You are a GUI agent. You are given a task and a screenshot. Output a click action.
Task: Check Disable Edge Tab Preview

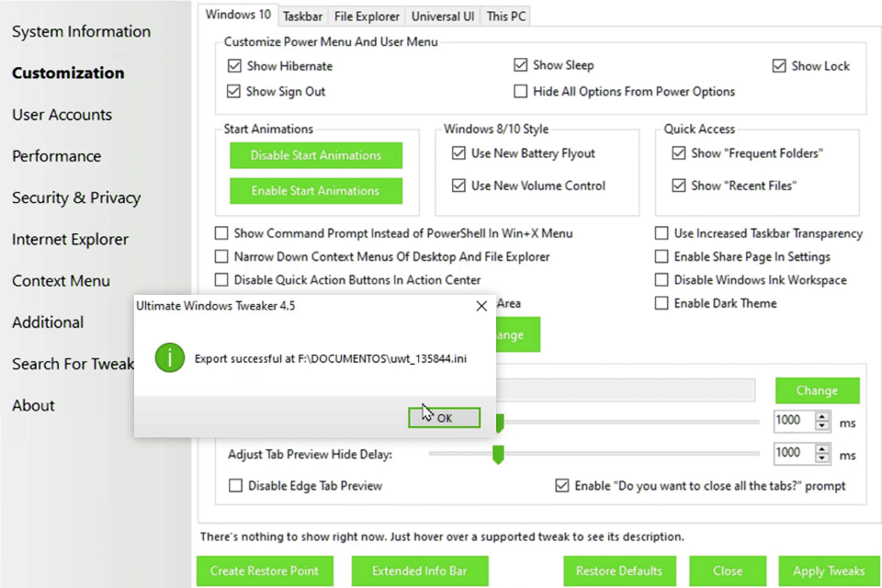tap(235, 486)
